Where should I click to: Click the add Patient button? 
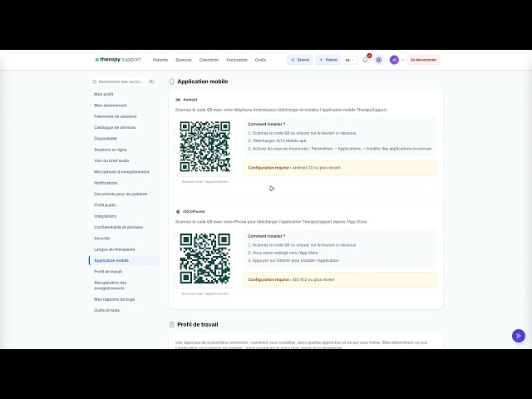point(328,60)
